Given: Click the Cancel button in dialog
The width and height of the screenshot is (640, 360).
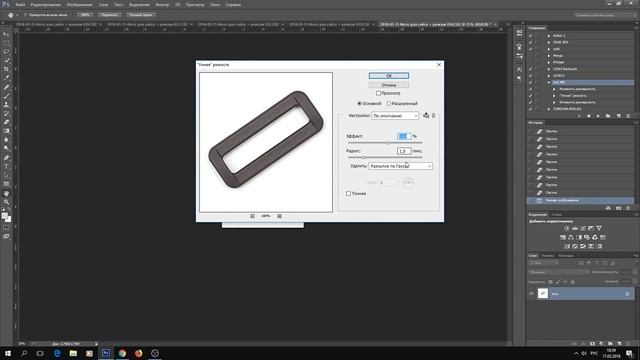Looking at the screenshot, I should coord(389,85).
